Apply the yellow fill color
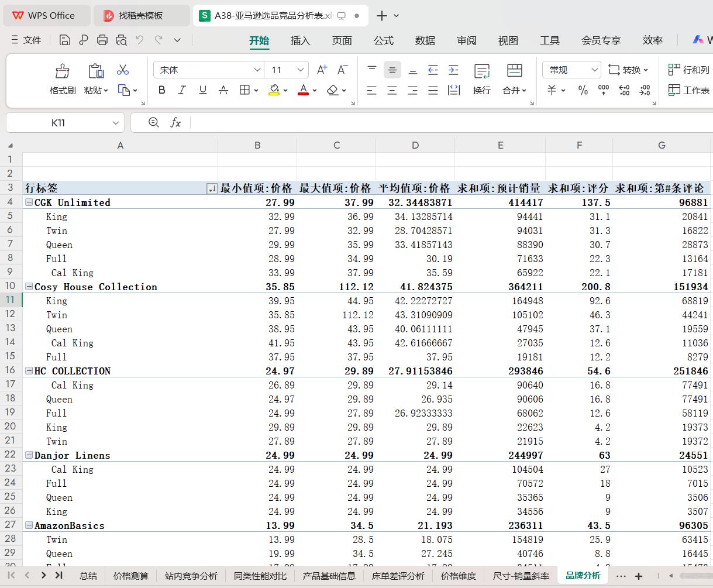Viewport: 713px width, 588px height. point(274,90)
